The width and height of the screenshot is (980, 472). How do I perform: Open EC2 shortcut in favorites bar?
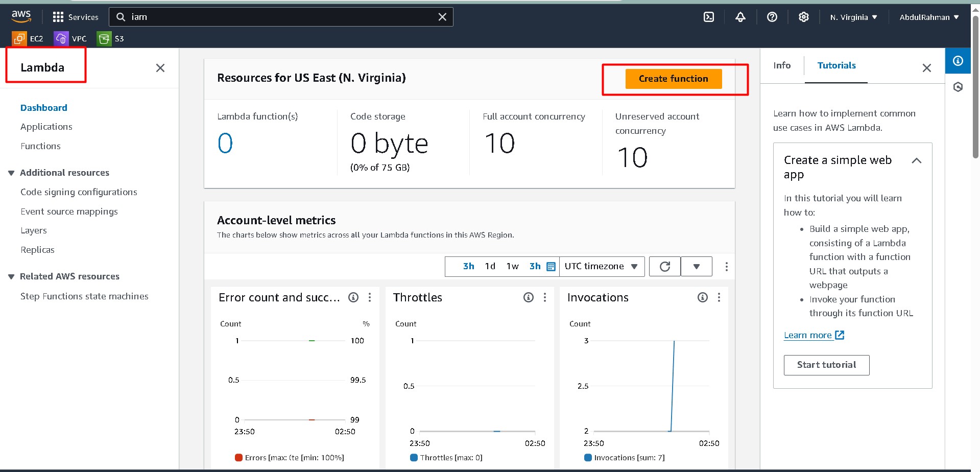point(28,38)
